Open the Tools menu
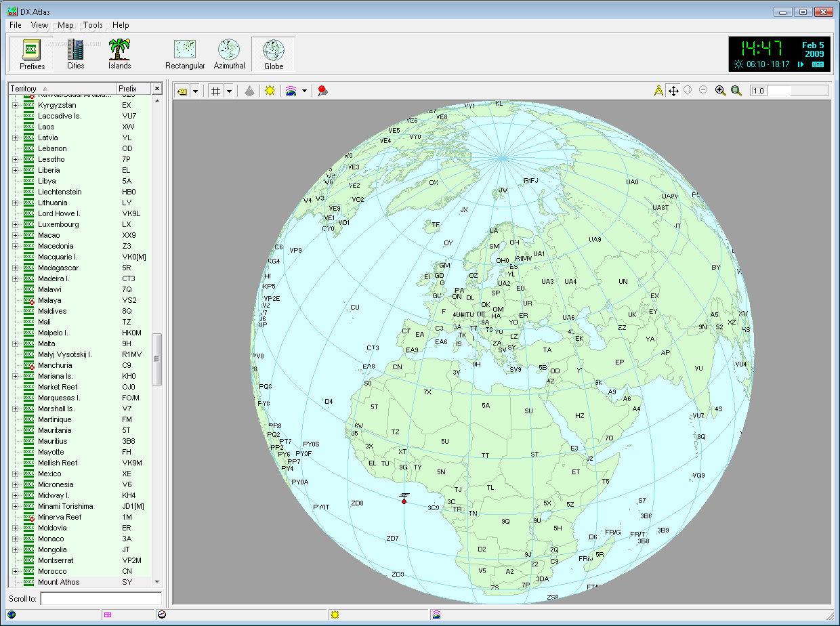The height and width of the screenshot is (626, 840). 93,25
